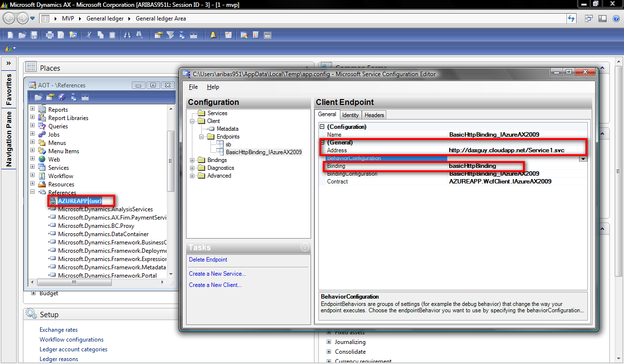The image size is (624, 364).
Task: Select Microsoft.Dynamics.BC.Proxy reference
Action: click(96, 226)
